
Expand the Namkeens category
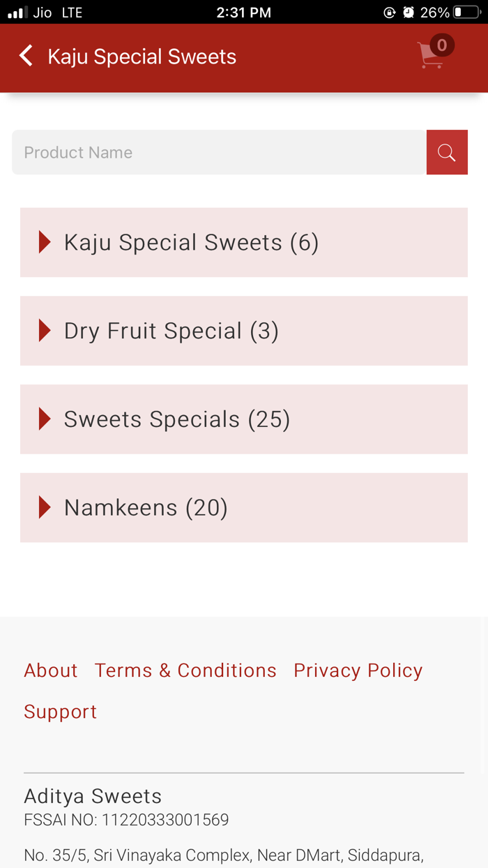145,508
